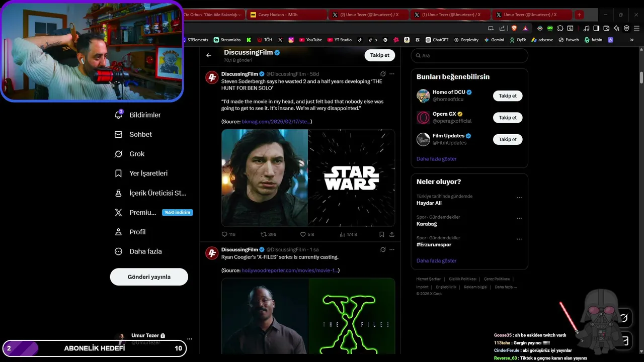
Task: Open Yer İşaretleri bookmarks in the sidebar
Action: click(141, 173)
